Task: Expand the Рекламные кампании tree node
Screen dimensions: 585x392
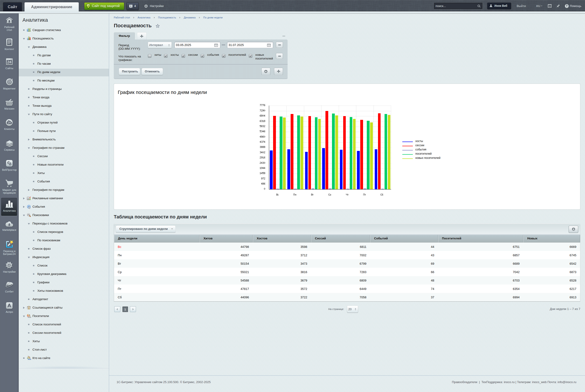Action: tap(24, 198)
